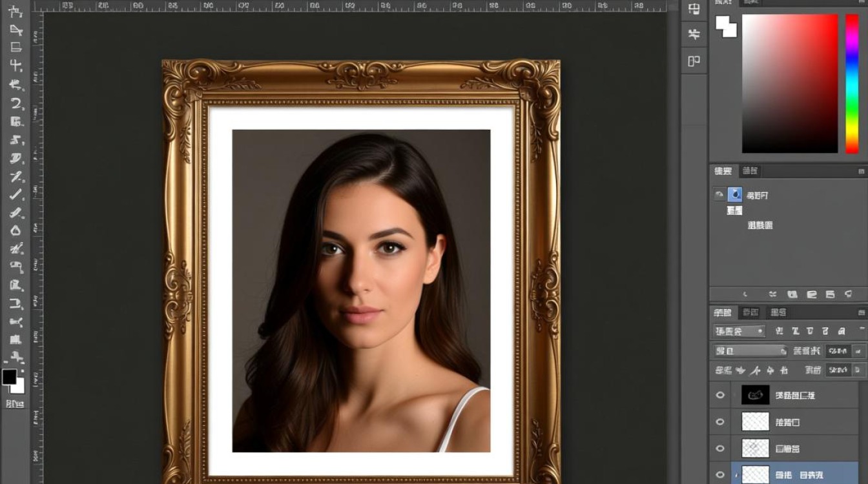Toggle visibility of the second layer

click(721, 422)
